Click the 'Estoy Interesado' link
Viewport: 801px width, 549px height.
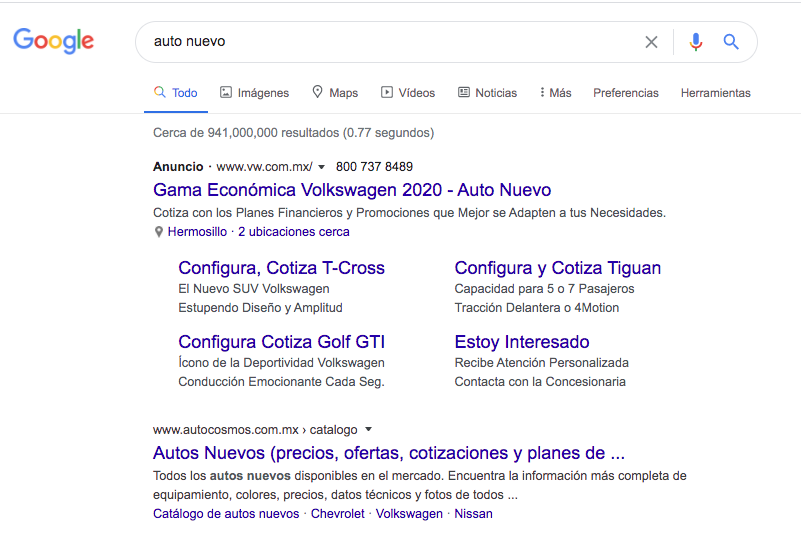coord(522,342)
